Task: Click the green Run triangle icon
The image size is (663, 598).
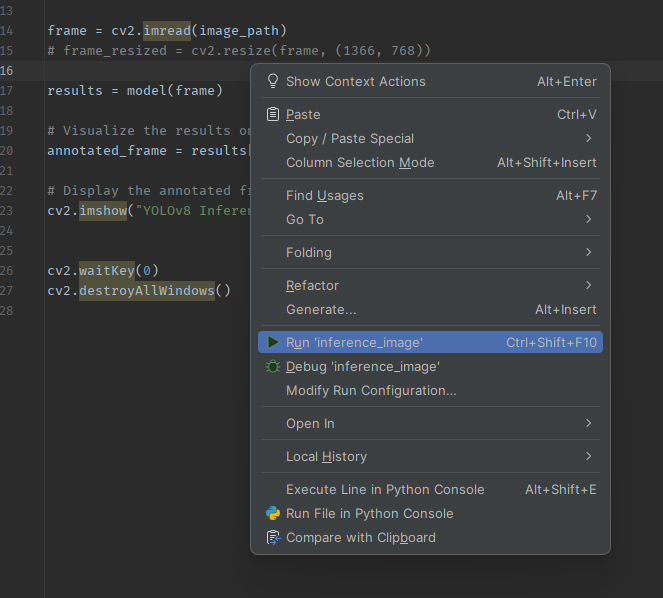Action: (273, 342)
